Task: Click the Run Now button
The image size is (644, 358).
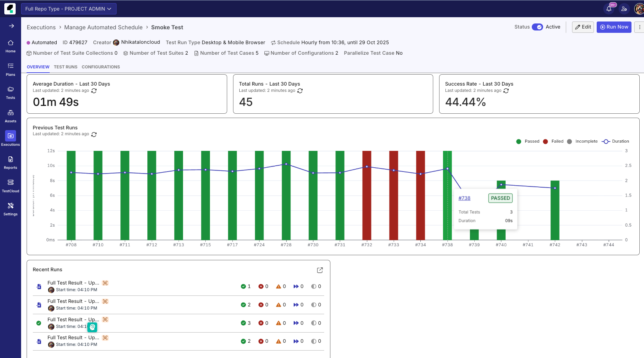Action: [x=614, y=27]
